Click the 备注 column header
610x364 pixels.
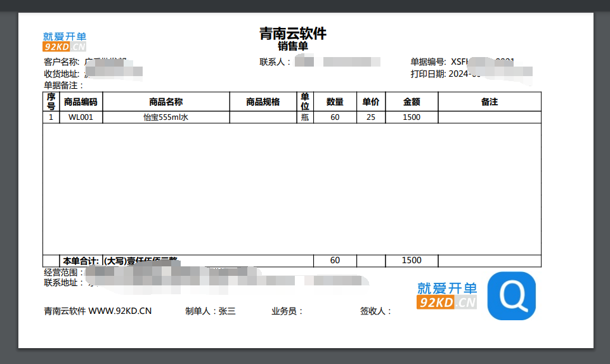[x=490, y=102]
